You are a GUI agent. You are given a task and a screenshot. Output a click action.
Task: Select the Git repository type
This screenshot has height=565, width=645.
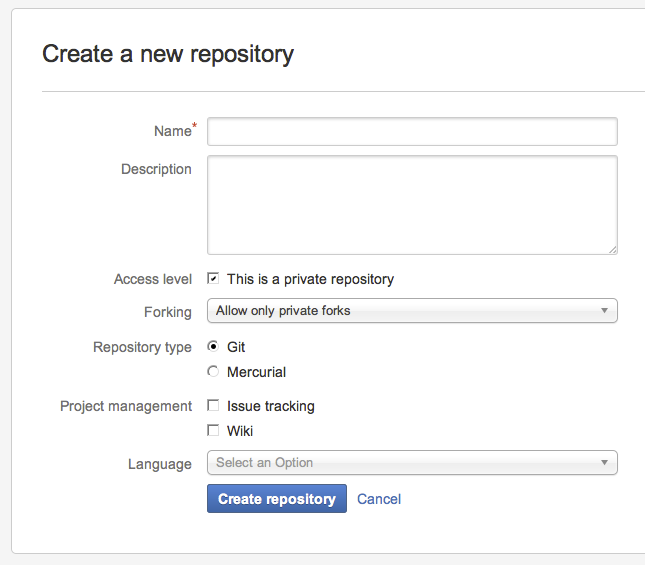pos(213,347)
